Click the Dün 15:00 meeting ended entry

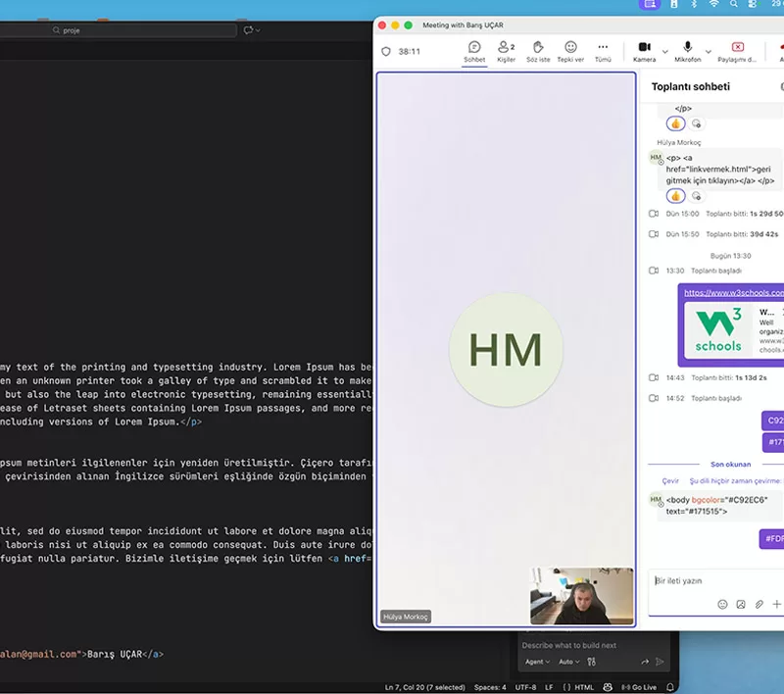click(x=715, y=214)
